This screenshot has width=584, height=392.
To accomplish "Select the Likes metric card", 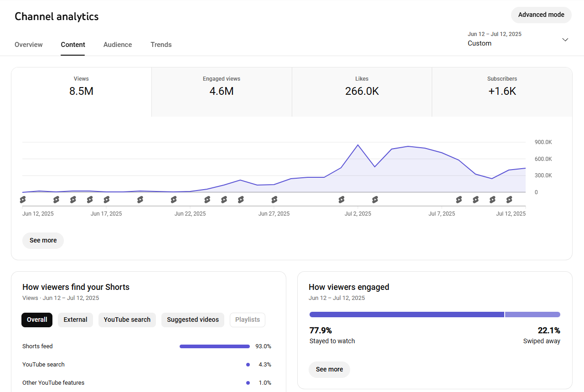I will tap(362, 91).
